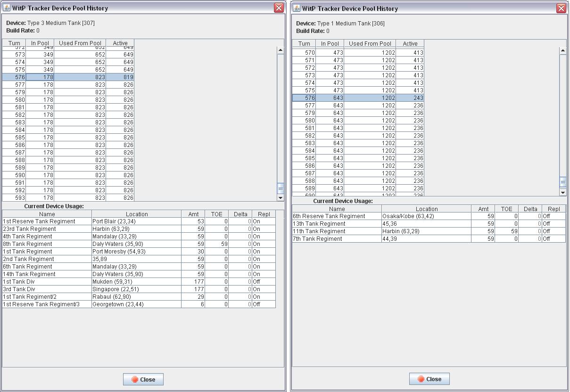Click Location header in Type 1 usage table
Image resolution: width=570 pixels, height=392 pixels.
427,209
